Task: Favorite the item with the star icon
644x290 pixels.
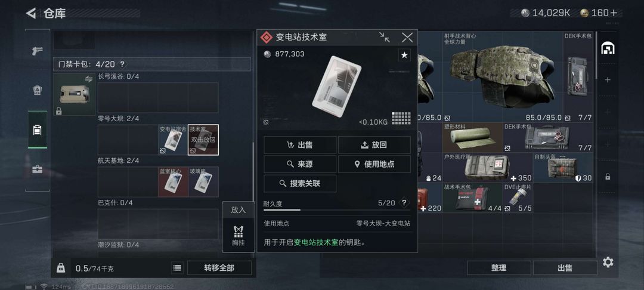Action: (404, 55)
